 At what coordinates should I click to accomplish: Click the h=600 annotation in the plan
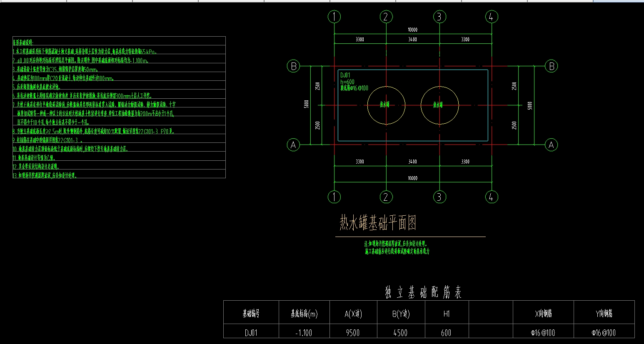coord(347,82)
